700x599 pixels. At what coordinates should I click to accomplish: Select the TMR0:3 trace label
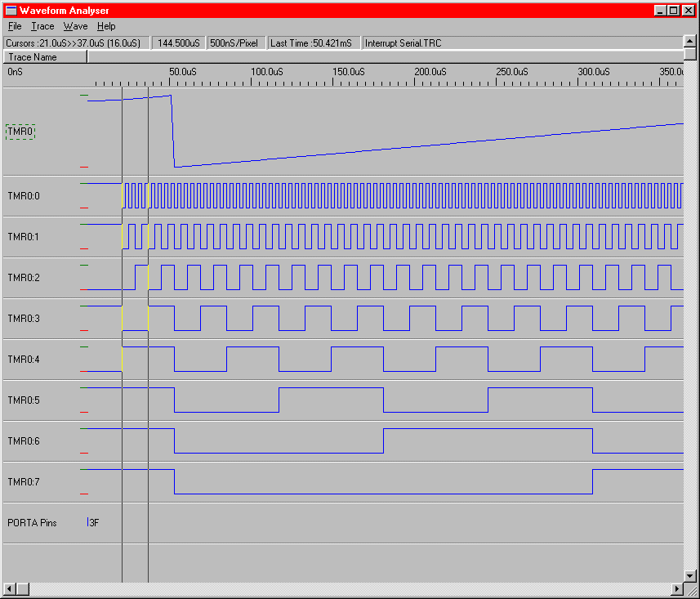(x=24, y=319)
